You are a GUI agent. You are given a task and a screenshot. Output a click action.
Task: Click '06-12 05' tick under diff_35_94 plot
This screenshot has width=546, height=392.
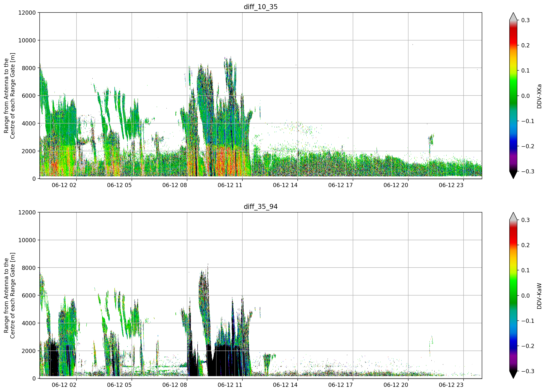[120, 385]
